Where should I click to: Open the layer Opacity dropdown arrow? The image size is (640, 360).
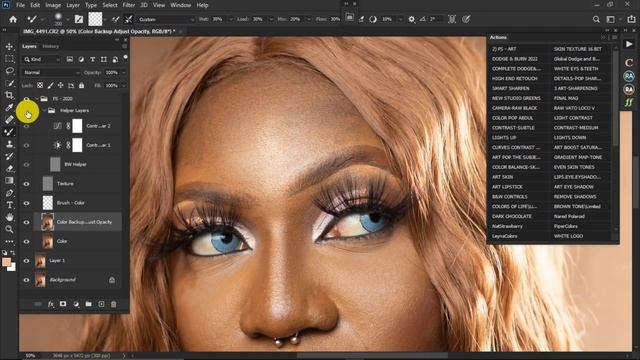(124, 72)
